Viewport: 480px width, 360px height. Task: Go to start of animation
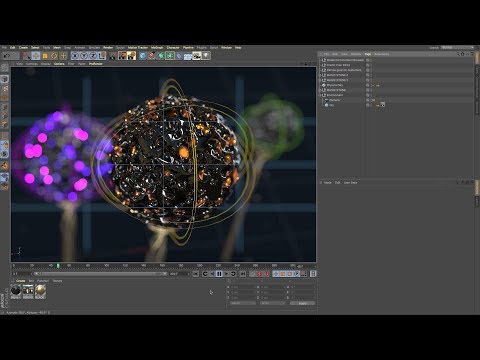point(196,274)
